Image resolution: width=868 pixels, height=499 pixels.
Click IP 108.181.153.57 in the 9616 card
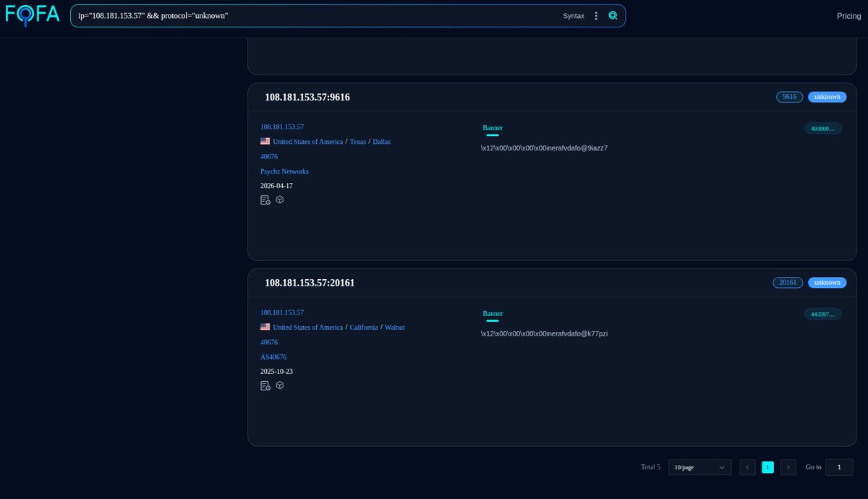point(282,127)
